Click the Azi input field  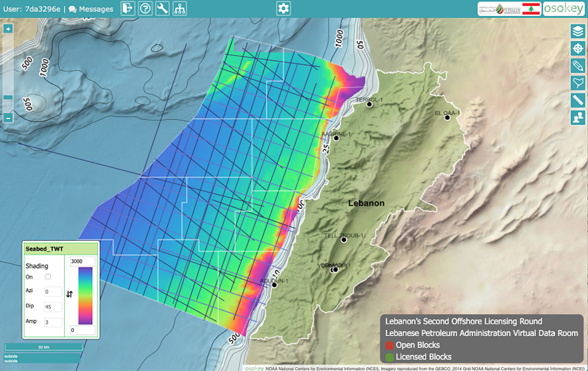pos(53,291)
